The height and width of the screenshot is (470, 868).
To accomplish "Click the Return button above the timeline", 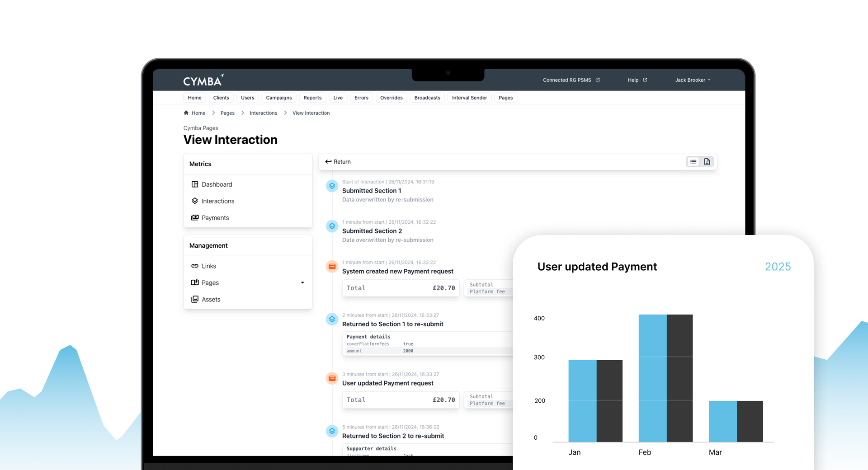I will (337, 161).
